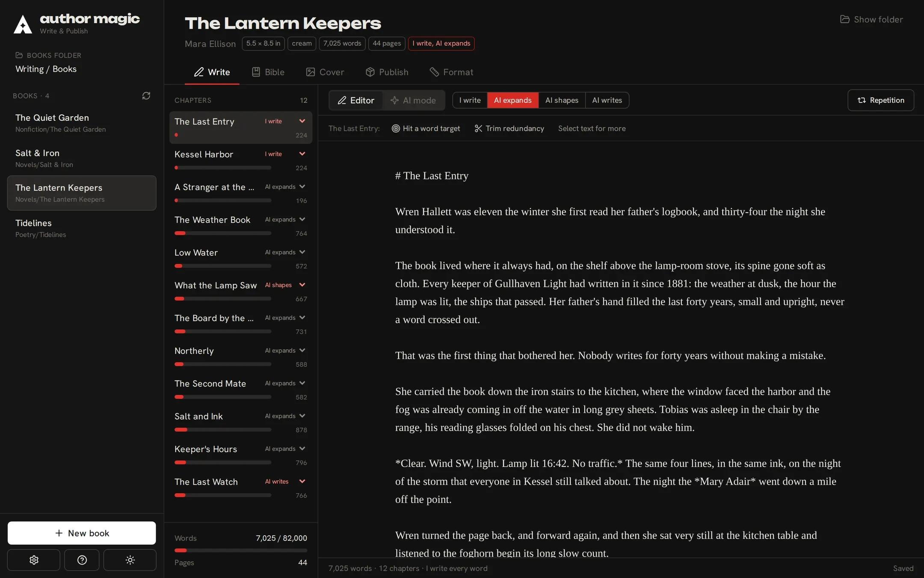Select the AI shapes mode

point(562,100)
